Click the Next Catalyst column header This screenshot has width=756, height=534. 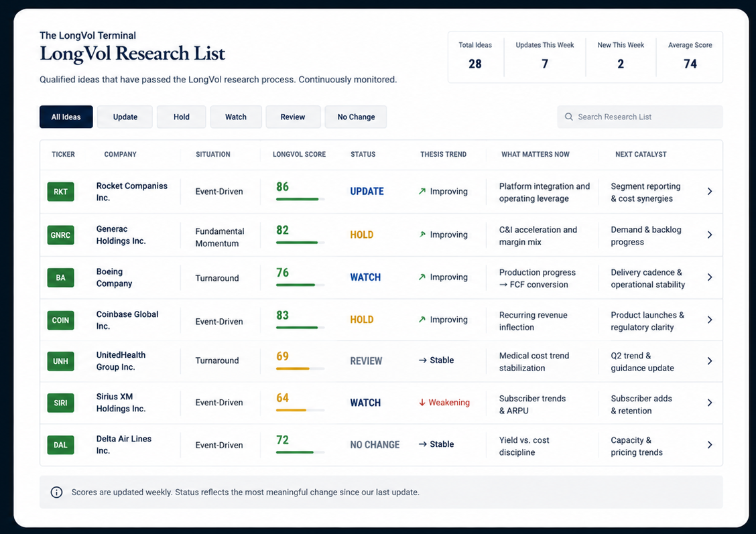pyautogui.click(x=641, y=154)
